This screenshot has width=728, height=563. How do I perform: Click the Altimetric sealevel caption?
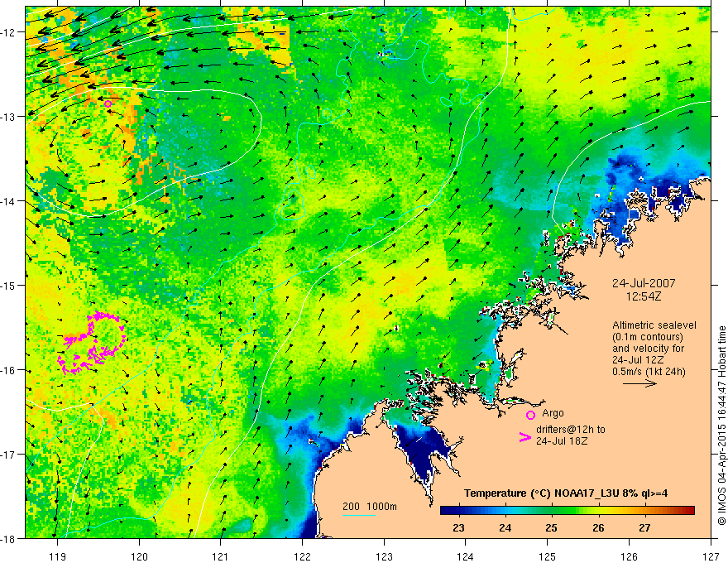pyautogui.click(x=654, y=325)
